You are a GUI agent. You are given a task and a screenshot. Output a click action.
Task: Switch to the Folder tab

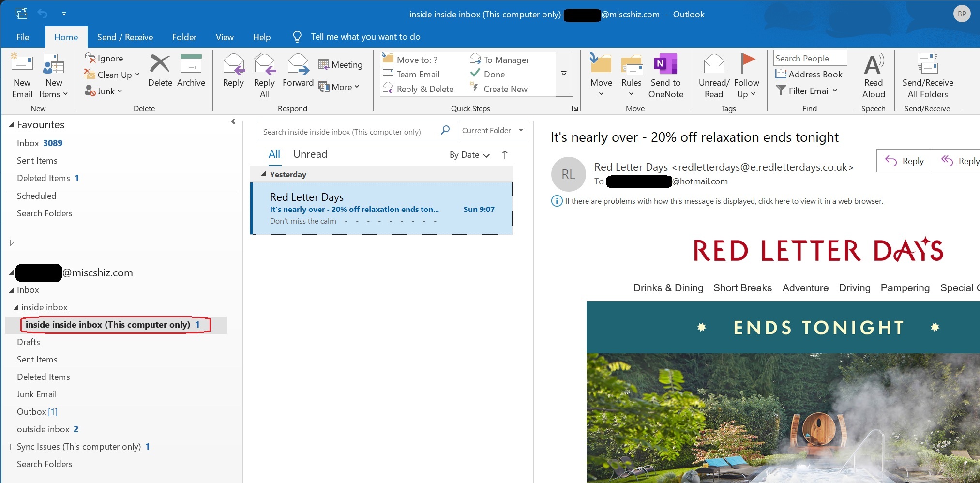184,37
